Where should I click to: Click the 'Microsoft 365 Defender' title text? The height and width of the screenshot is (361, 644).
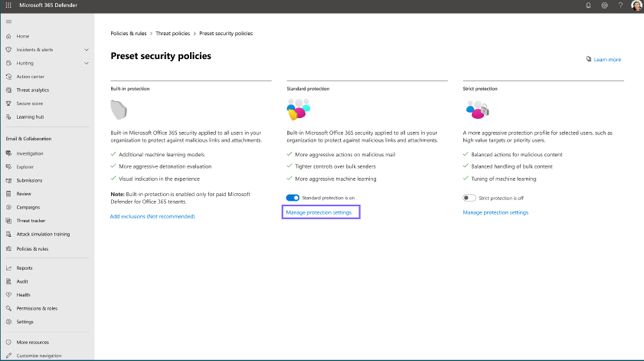pos(48,5)
